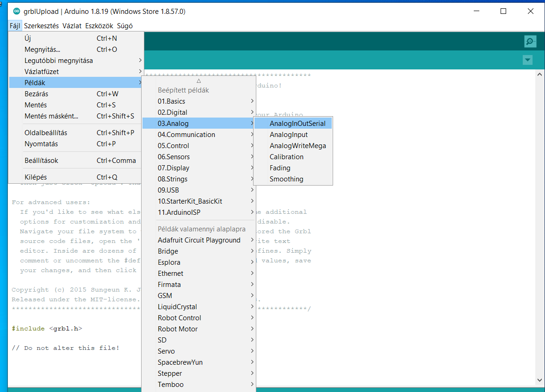The height and width of the screenshot is (392, 545).
Task: Open the Vázlat menu
Action: tap(72, 26)
